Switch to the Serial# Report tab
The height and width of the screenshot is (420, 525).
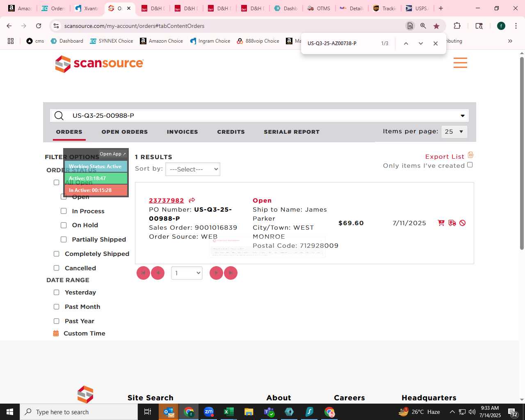[x=292, y=132]
